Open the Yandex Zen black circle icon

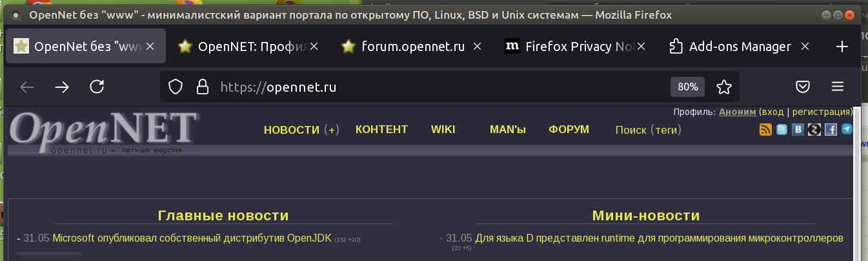pyautogui.click(x=814, y=129)
